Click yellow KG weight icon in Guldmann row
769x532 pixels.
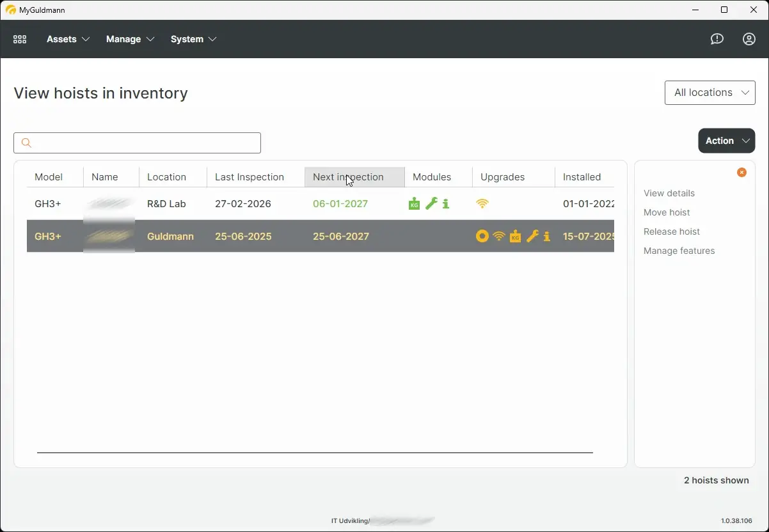[516, 237]
